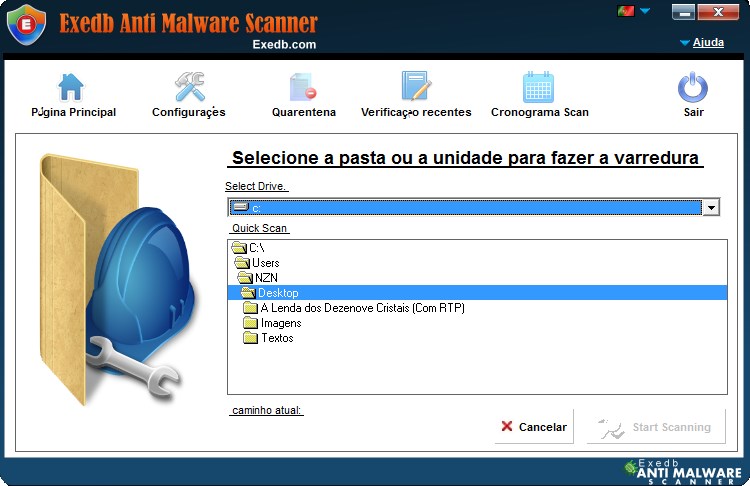The width and height of the screenshot is (750, 486).
Task: Click the Select Drive label
Action: coord(256,186)
